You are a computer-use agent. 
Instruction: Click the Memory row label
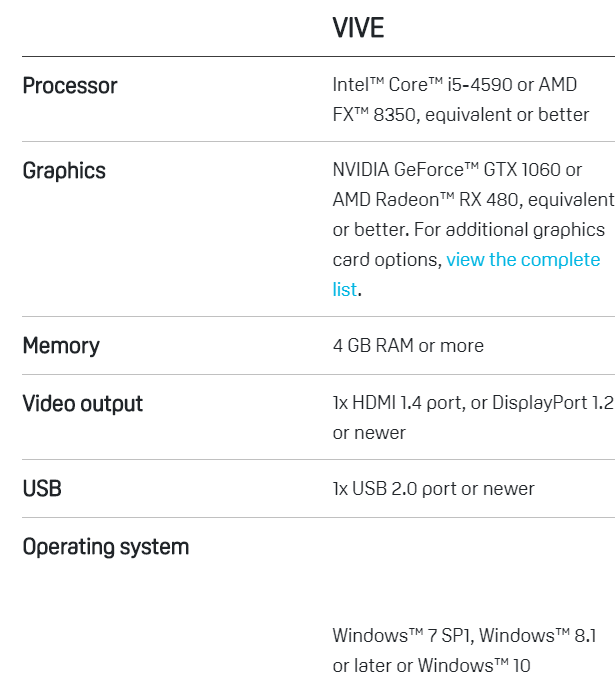pos(61,346)
